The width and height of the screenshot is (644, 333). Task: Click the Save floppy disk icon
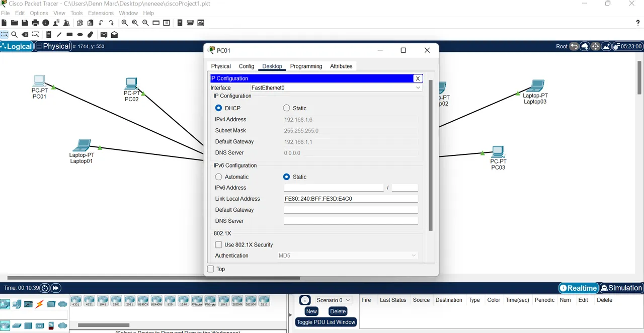point(25,23)
